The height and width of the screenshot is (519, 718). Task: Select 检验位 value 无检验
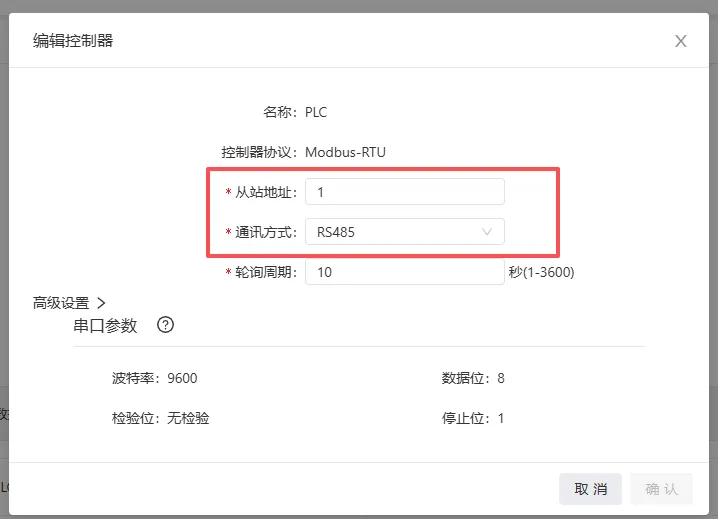coord(188,418)
